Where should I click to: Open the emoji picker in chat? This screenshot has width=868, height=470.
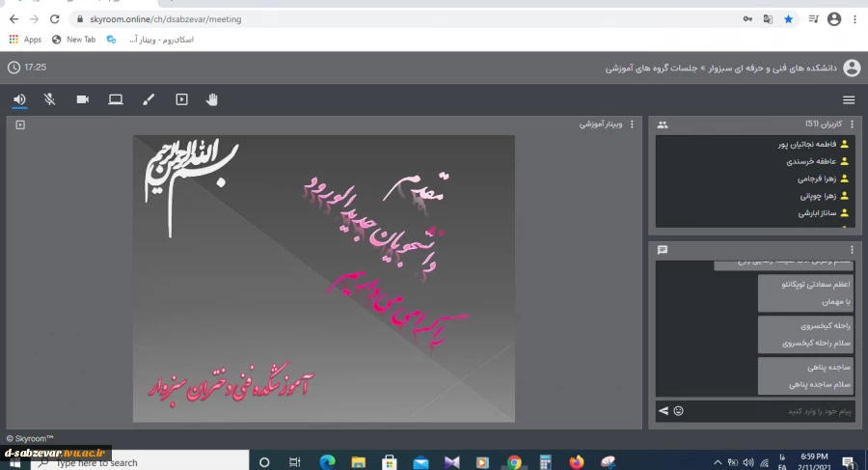(678, 411)
